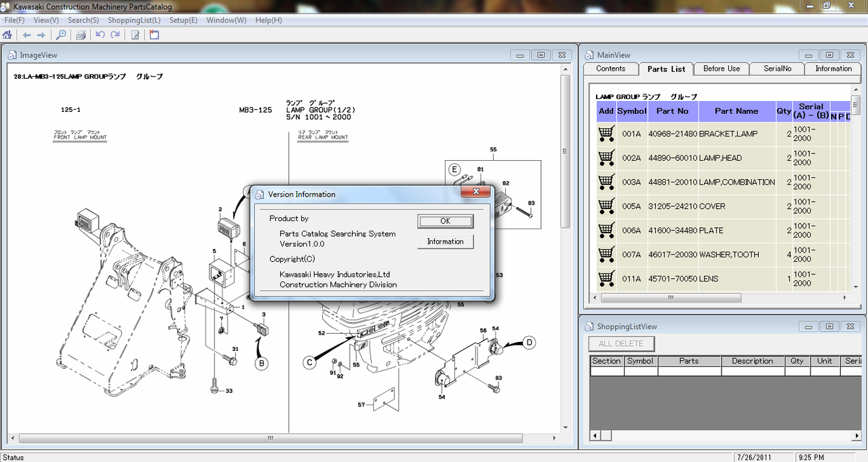Click the Qty column header in Parts List
868x462 pixels.
(x=784, y=111)
